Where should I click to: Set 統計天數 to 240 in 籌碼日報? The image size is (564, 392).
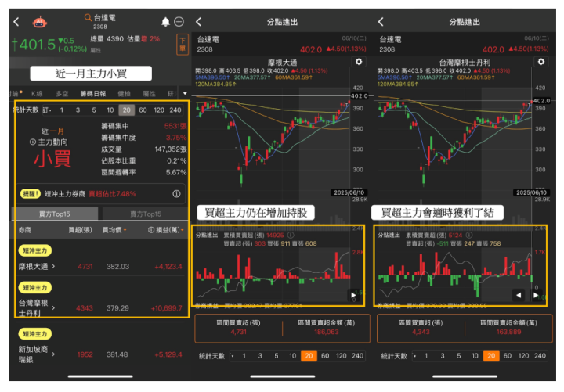(x=175, y=110)
